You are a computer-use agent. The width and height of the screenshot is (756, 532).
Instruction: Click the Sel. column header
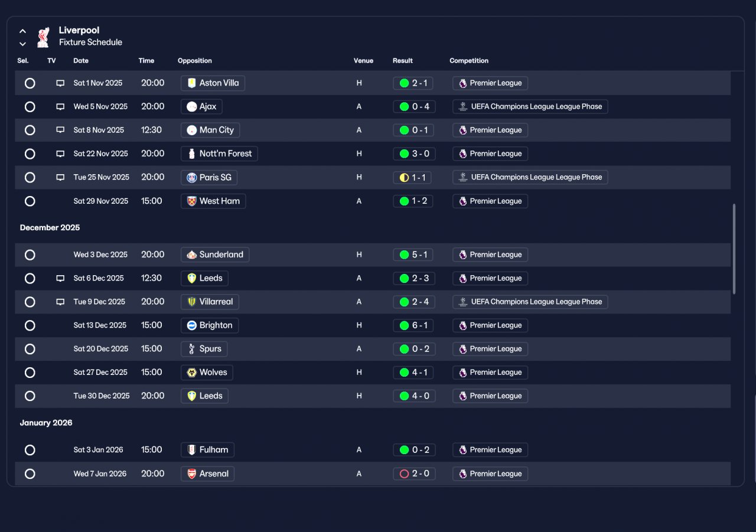23,61
